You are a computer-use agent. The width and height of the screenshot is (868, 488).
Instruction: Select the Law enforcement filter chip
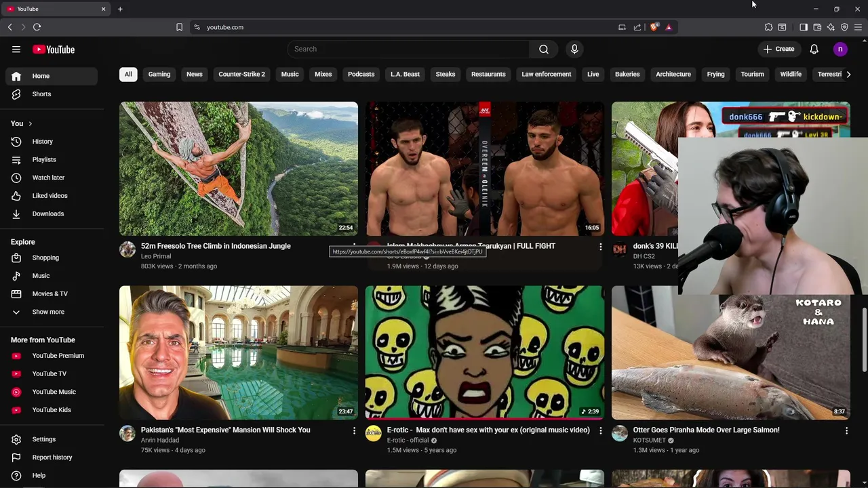547,75
